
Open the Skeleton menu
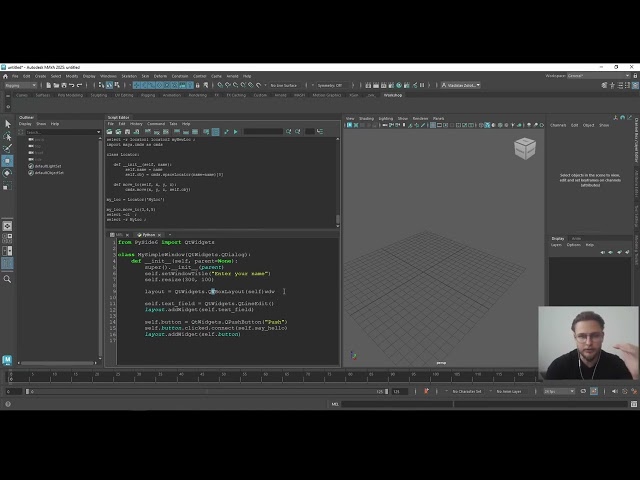[129, 76]
